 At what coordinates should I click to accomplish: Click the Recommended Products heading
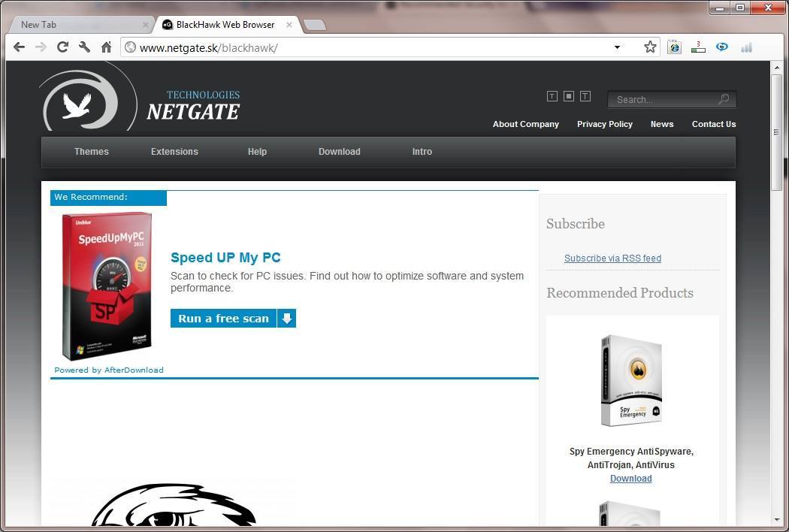[620, 293]
